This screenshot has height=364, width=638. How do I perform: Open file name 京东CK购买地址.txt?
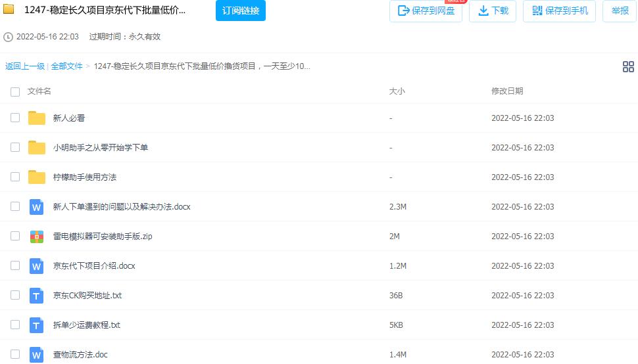(x=87, y=296)
